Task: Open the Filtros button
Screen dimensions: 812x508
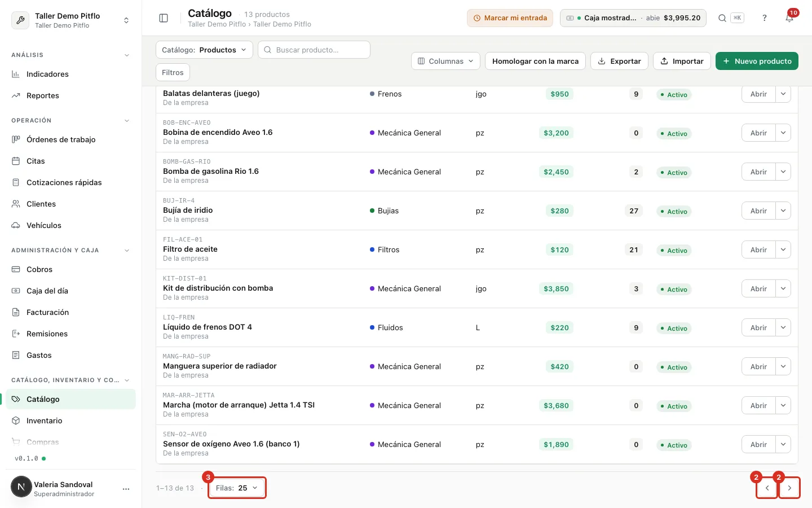Action: (173, 72)
